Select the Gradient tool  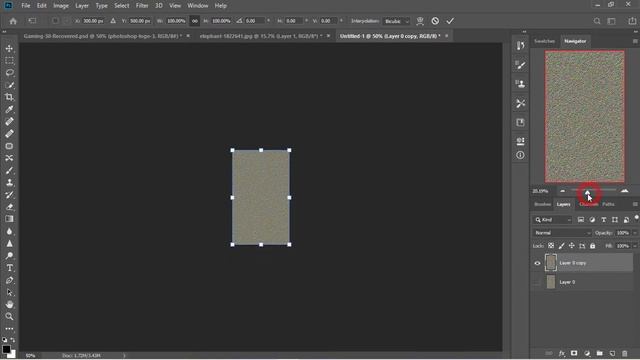(9, 219)
